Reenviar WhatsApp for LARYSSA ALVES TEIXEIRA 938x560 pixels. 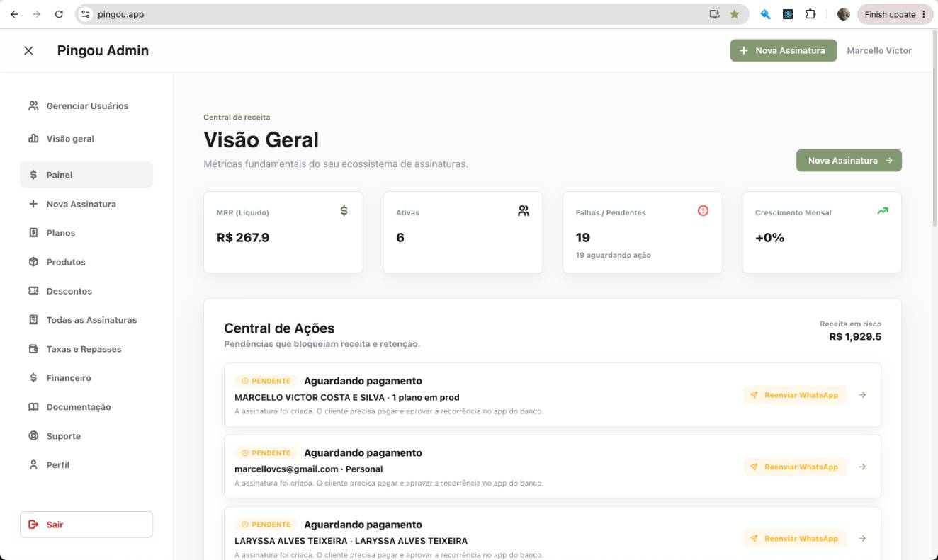pos(795,538)
